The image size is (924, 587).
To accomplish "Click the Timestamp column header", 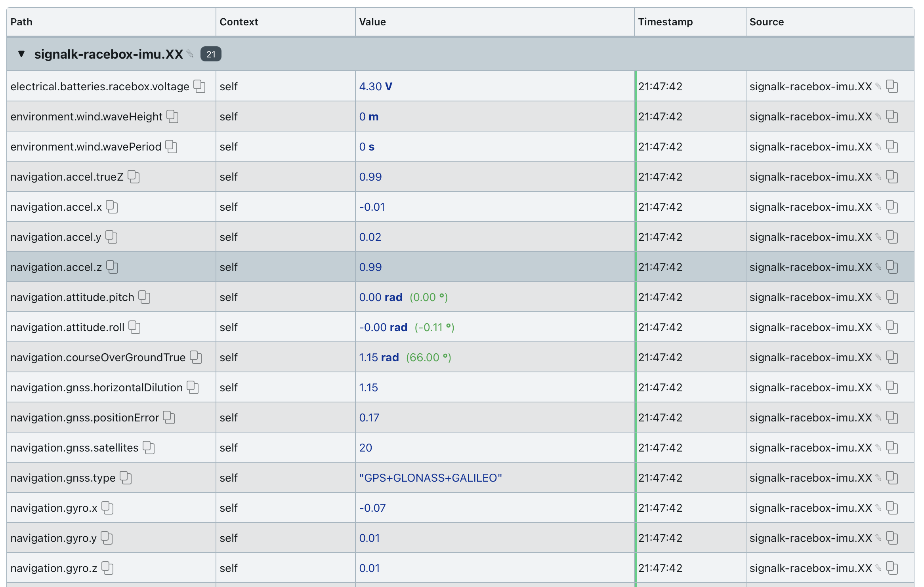I will click(665, 22).
